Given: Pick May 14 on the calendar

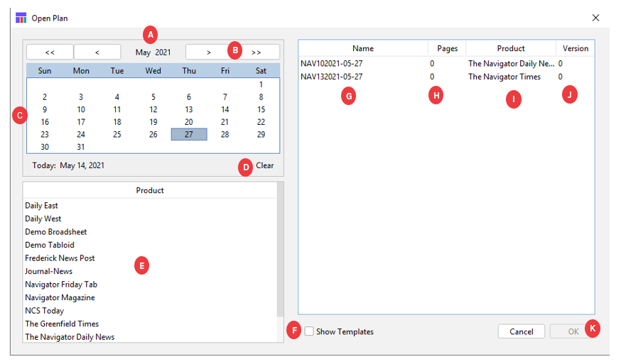Looking at the screenshot, I should (x=225, y=109).
